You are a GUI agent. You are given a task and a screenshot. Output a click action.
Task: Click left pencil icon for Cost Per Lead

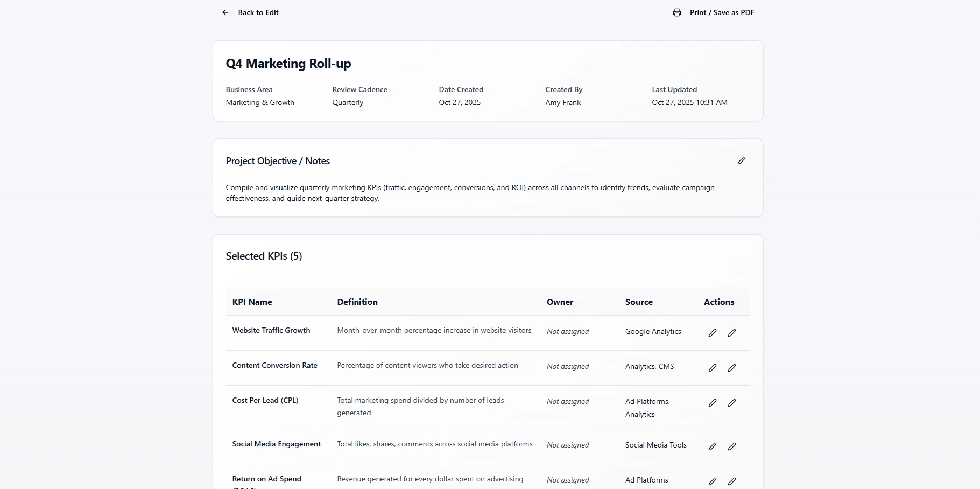click(x=713, y=403)
